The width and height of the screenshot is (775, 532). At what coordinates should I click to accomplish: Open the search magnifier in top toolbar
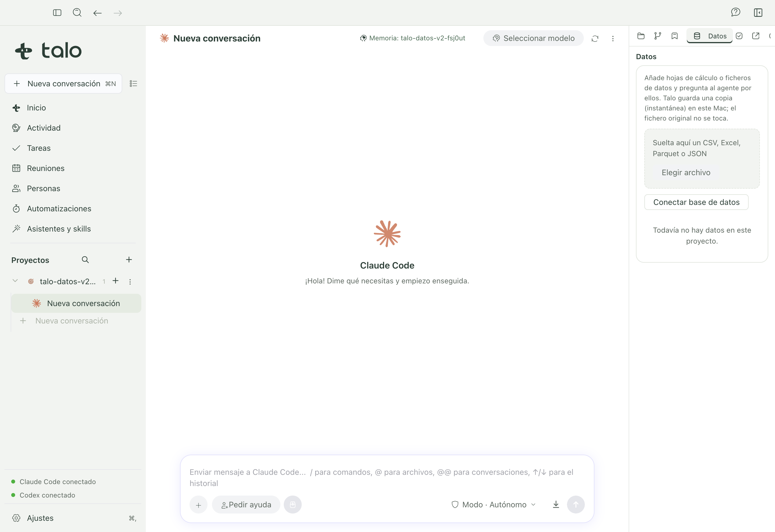[x=77, y=13]
